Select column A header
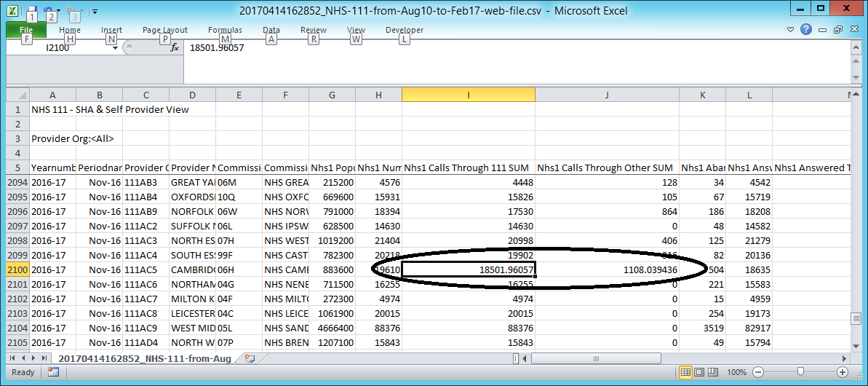 (x=52, y=95)
